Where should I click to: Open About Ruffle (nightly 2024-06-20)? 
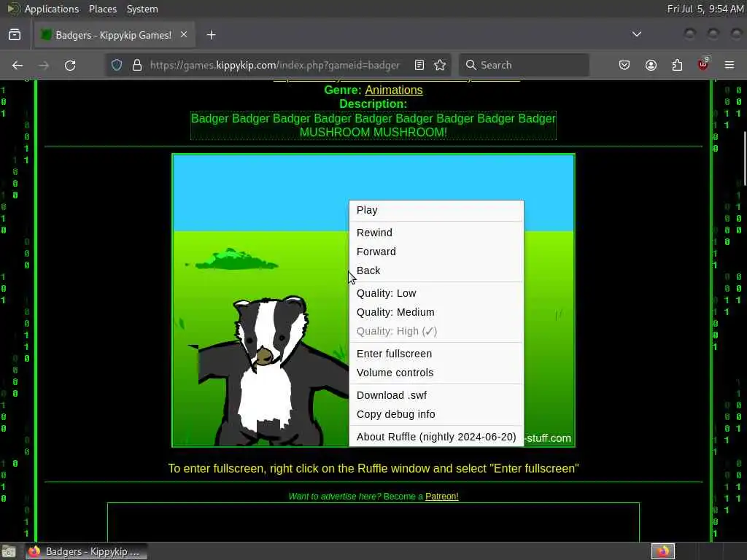click(x=436, y=437)
